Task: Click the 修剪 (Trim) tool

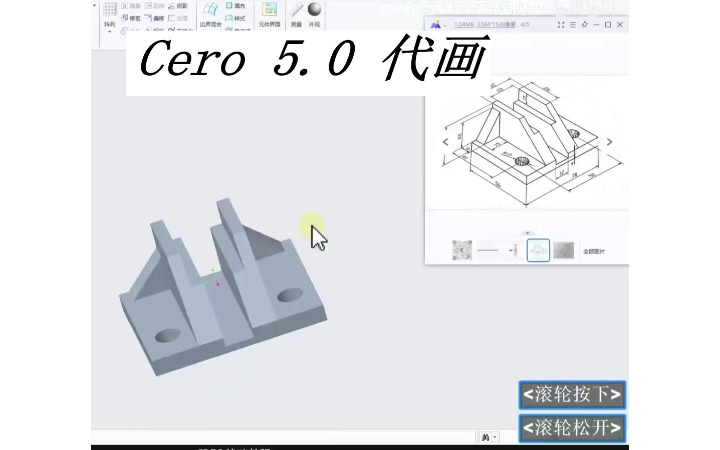Action: pos(131,18)
